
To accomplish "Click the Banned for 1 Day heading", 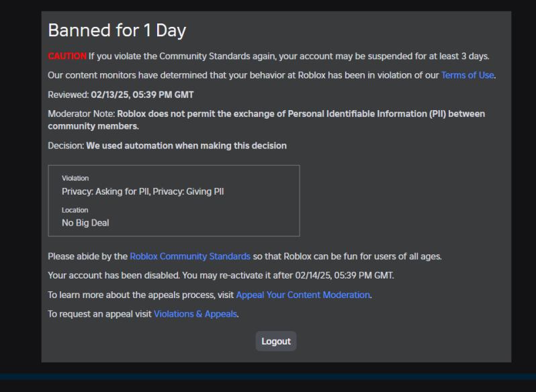I will (x=117, y=30).
